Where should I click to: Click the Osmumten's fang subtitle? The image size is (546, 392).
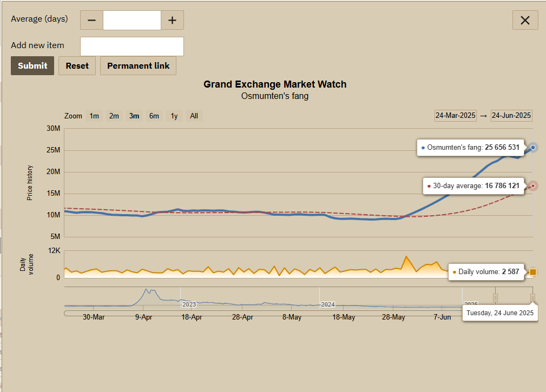tap(275, 96)
